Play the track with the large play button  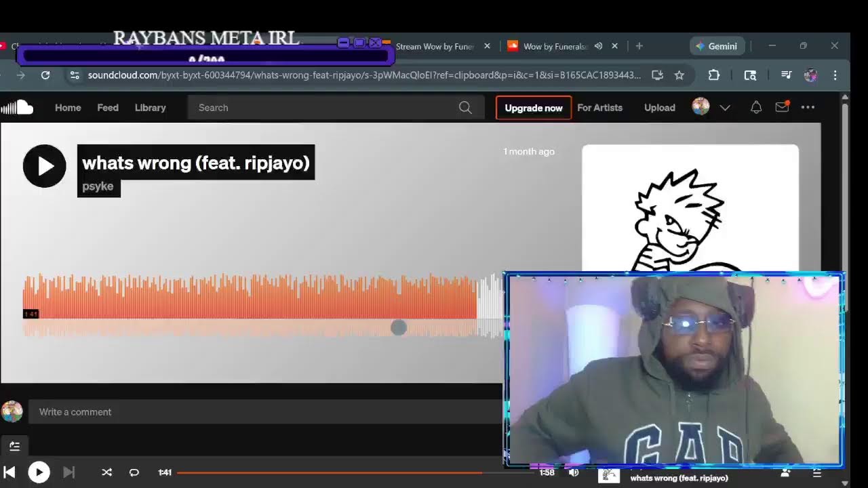pos(44,166)
